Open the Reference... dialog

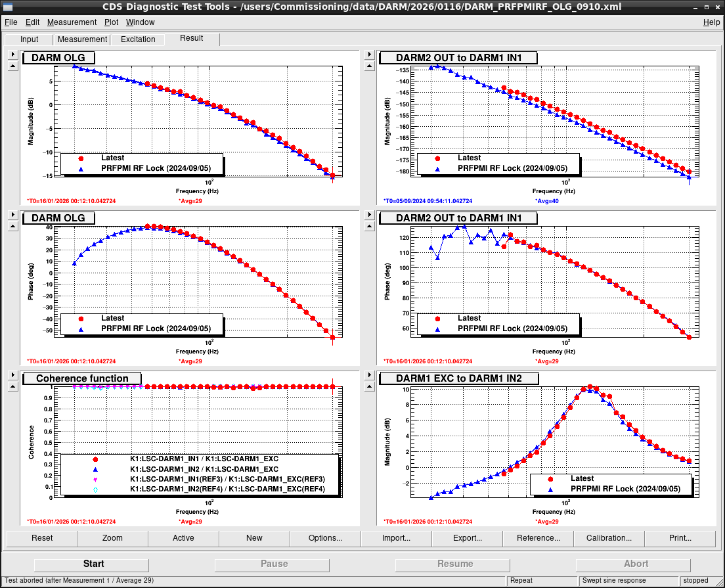click(538, 538)
